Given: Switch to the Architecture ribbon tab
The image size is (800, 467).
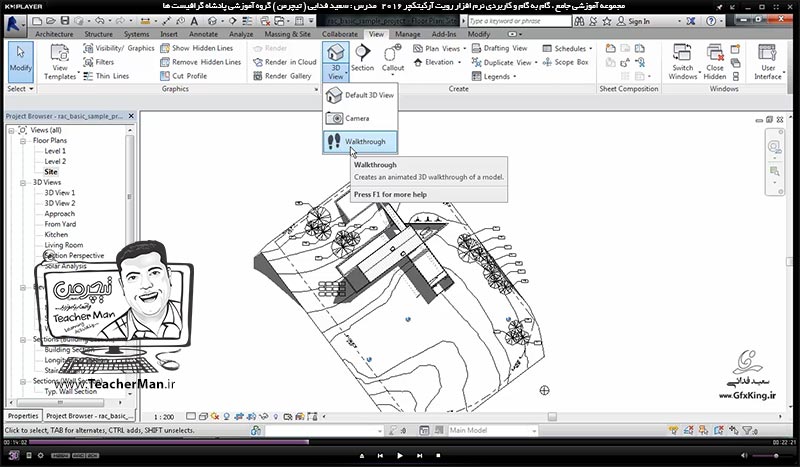Looking at the screenshot, I should (x=54, y=34).
